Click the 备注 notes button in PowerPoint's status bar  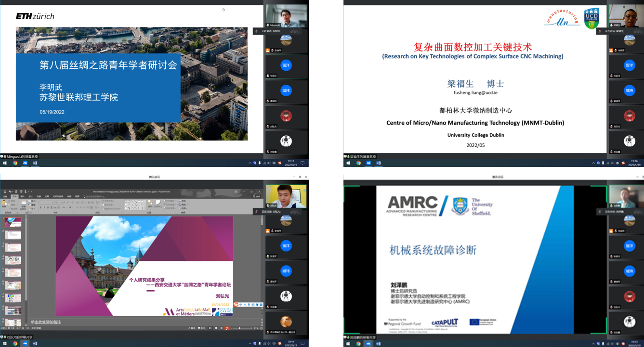click(193, 328)
